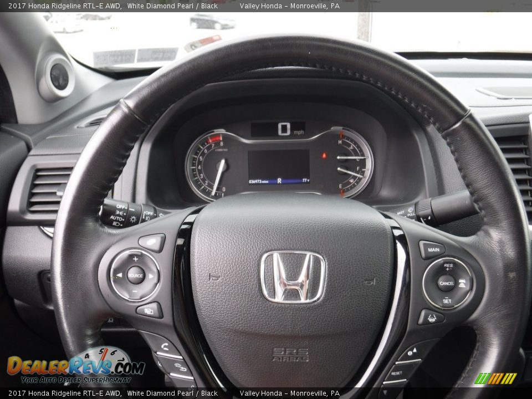The width and height of the screenshot is (532, 399).
Task: Tap the horn symbol right of Honda logo
Action: coord(370,282)
